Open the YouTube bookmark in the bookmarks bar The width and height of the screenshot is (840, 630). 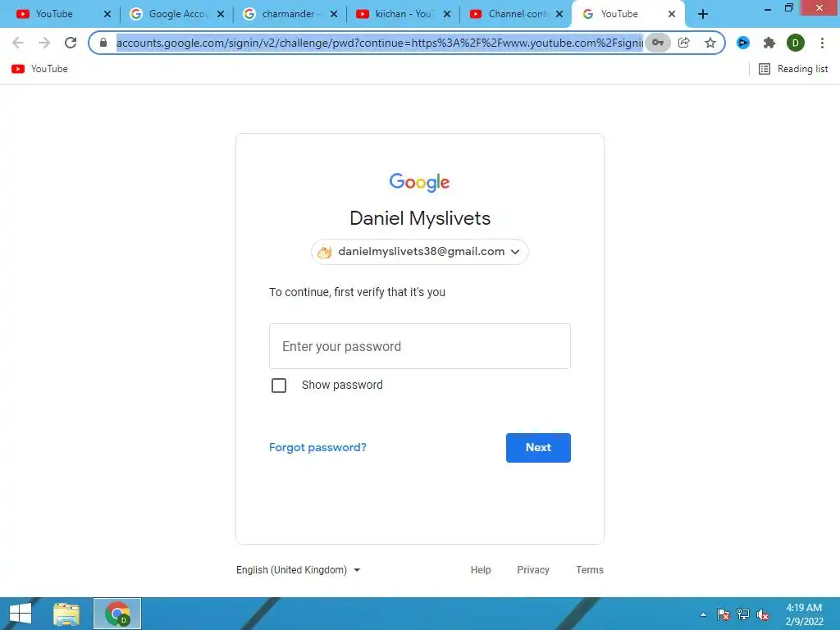click(39, 69)
